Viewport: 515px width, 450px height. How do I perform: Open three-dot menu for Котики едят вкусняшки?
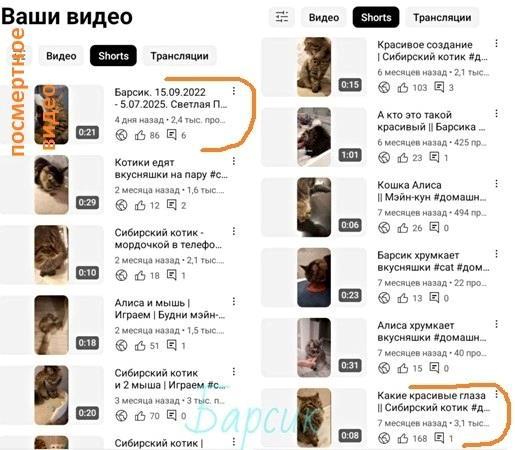coord(234,161)
